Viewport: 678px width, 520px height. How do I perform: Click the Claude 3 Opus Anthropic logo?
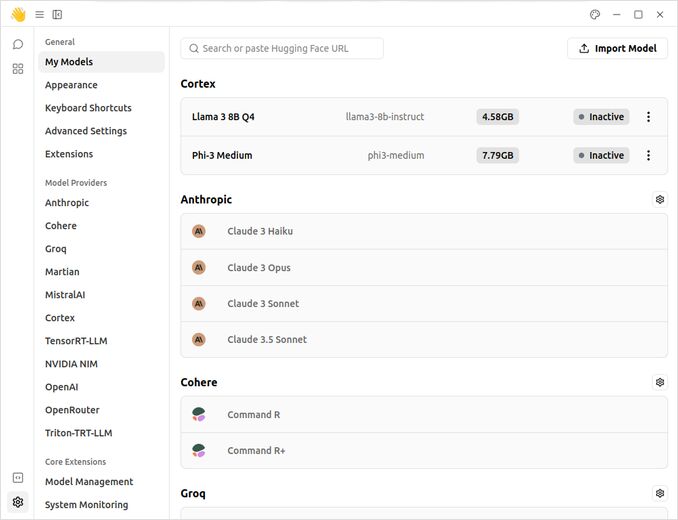199,268
